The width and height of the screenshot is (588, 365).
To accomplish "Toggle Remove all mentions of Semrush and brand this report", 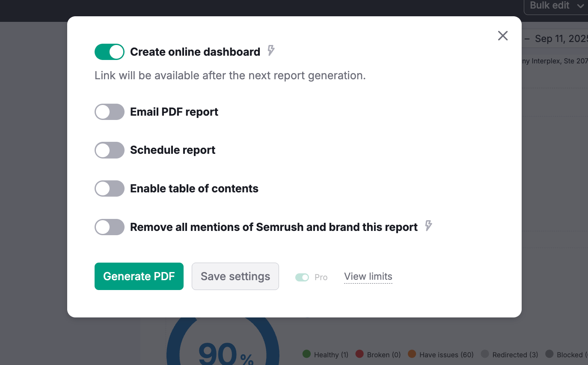I will [x=109, y=227].
